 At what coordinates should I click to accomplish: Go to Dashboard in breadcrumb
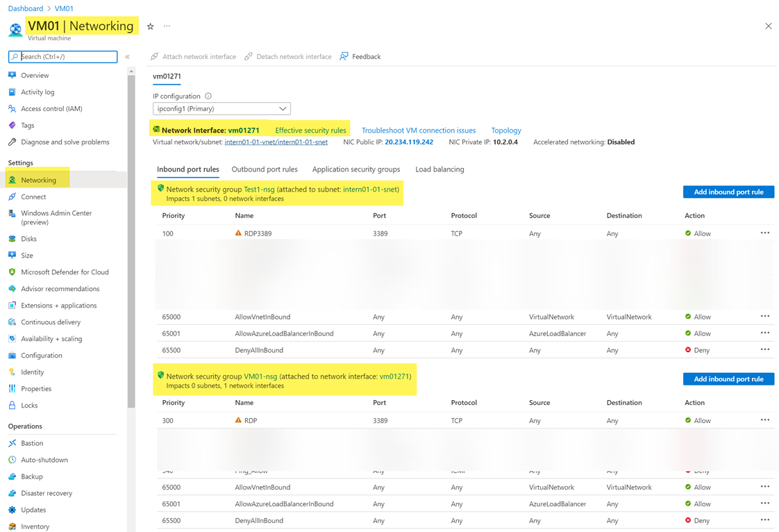click(x=25, y=8)
